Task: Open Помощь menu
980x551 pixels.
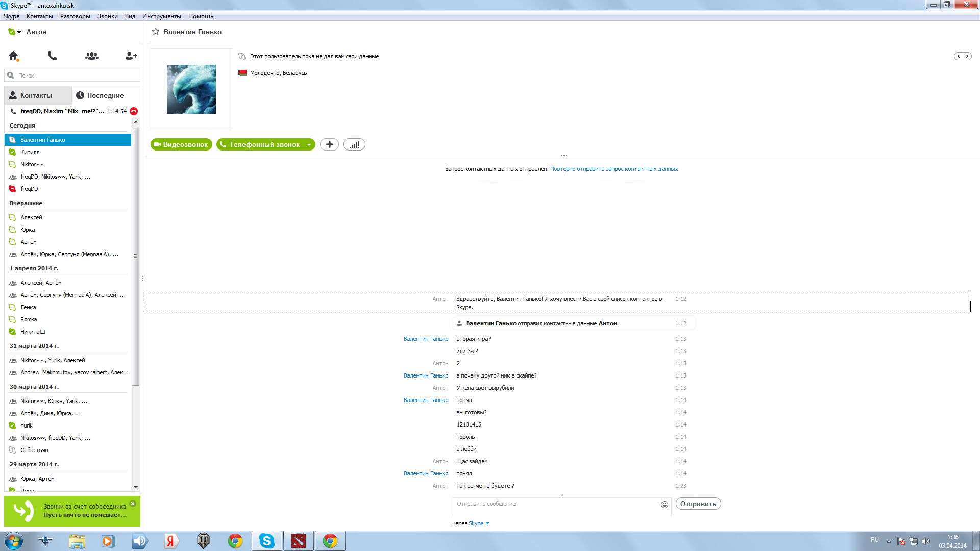Action: (x=201, y=16)
